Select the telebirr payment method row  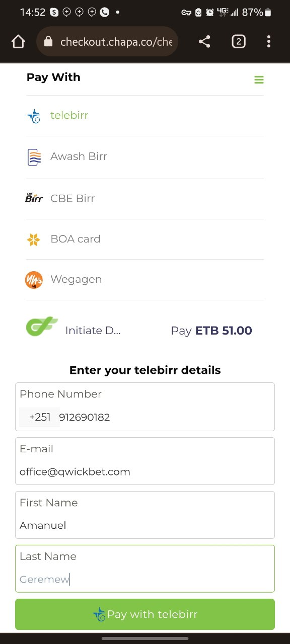coord(145,115)
